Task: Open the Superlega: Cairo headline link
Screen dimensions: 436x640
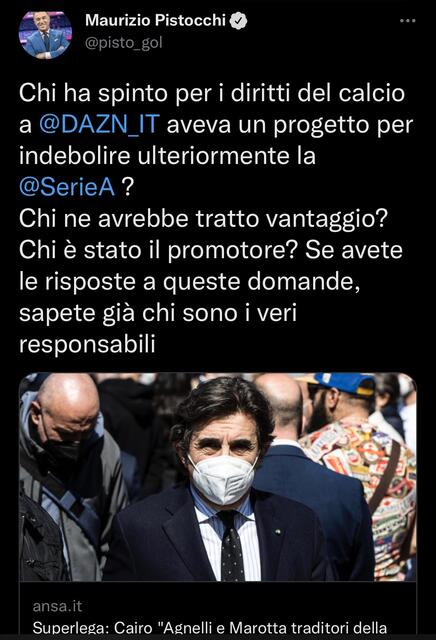Action: coord(209,629)
